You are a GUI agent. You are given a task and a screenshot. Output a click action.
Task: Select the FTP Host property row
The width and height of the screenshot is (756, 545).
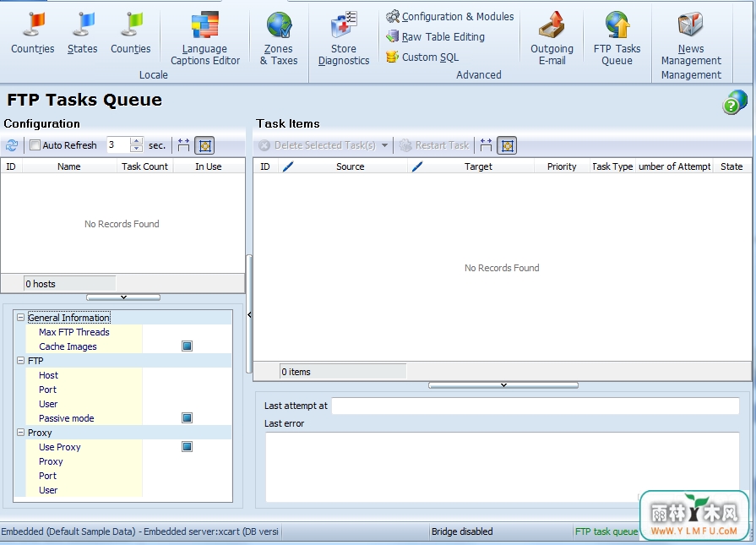[x=128, y=375]
